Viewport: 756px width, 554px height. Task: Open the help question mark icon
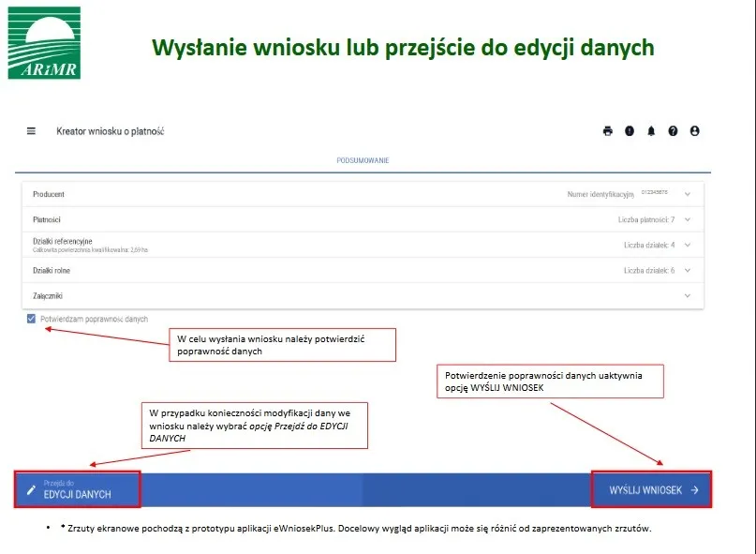(673, 131)
